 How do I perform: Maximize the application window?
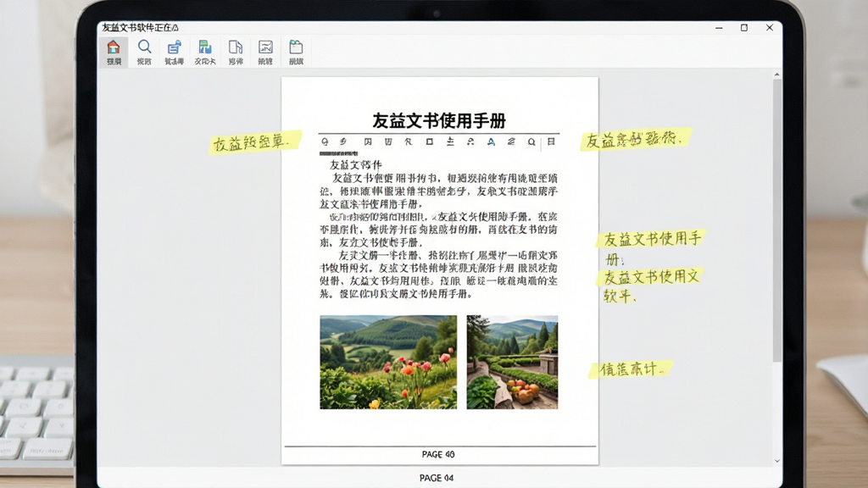[x=744, y=28]
